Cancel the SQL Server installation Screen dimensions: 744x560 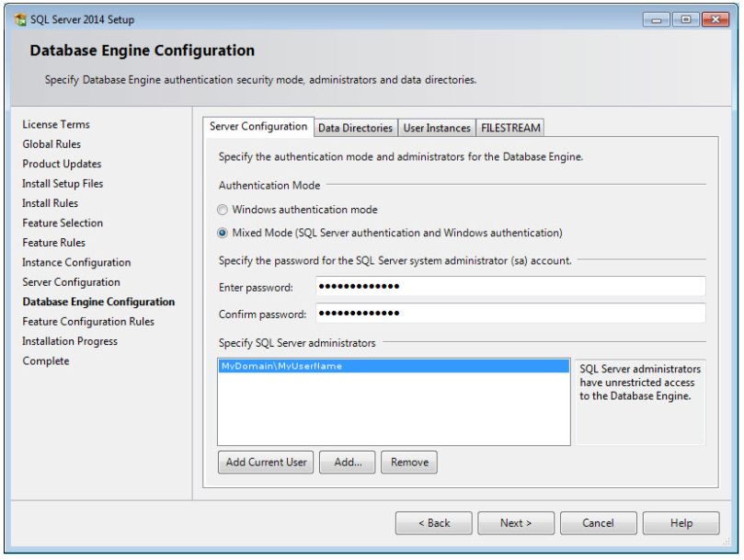pos(598,522)
